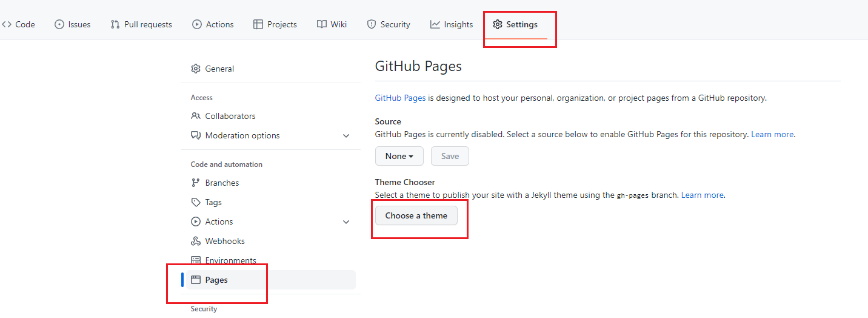The image size is (868, 318).
Task: Click the Save button for source
Action: (x=450, y=156)
